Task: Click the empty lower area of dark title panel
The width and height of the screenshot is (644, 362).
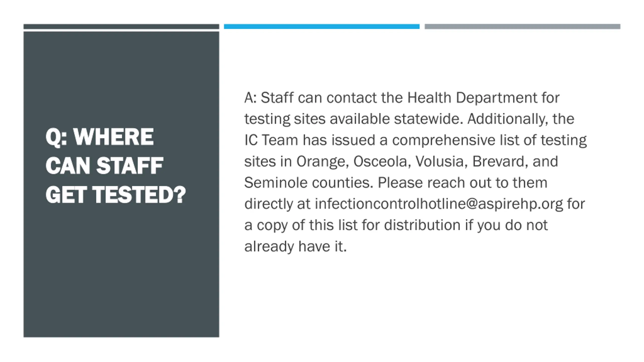Action: 121,277
